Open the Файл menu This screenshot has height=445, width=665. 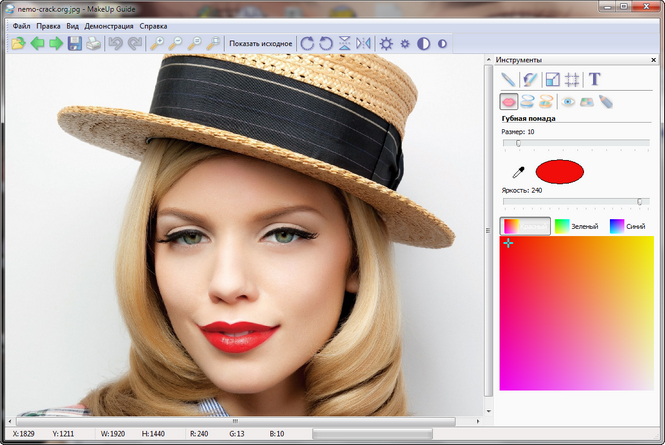tap(22, 25)
